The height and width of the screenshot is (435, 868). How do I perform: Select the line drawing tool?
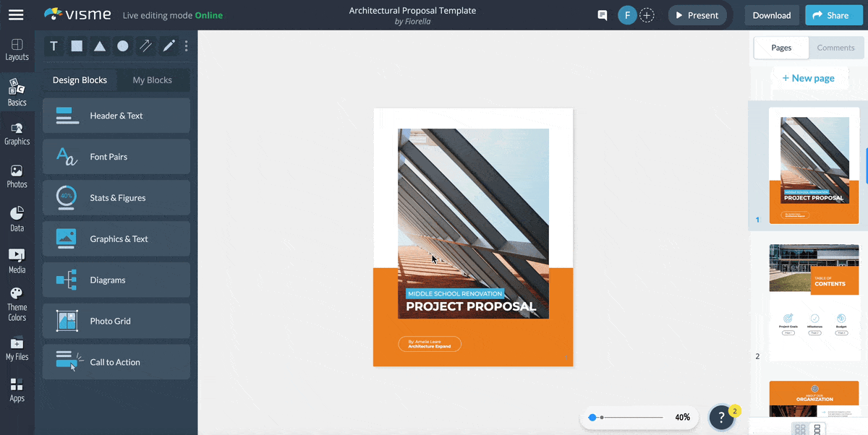pyautogui.click(x=145, y=46)
